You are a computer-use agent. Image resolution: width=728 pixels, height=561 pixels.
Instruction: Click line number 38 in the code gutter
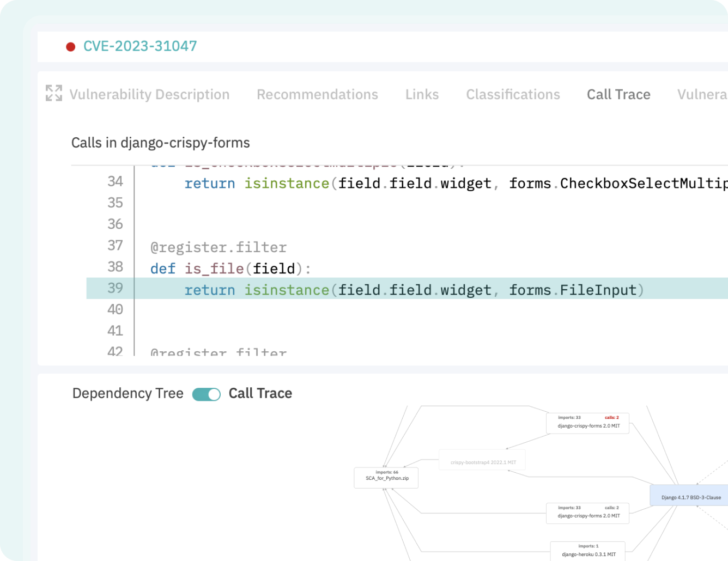click(x=115, y=267)
